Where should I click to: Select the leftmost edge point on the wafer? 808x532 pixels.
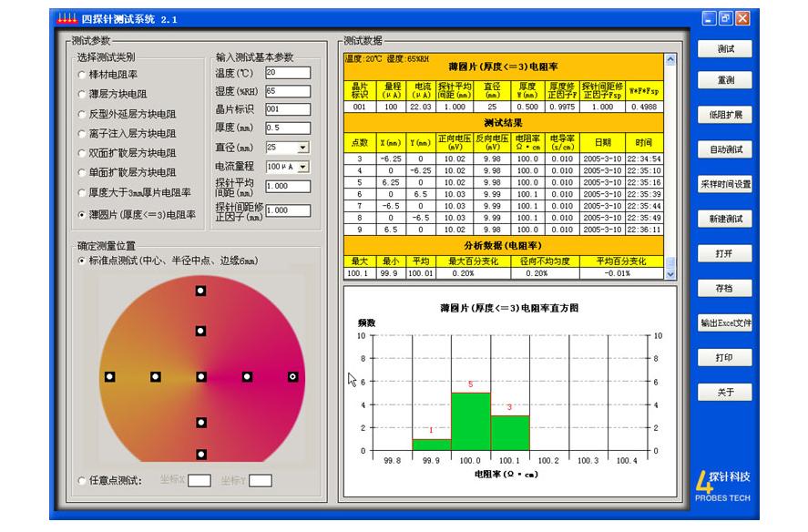click(110, 376)
